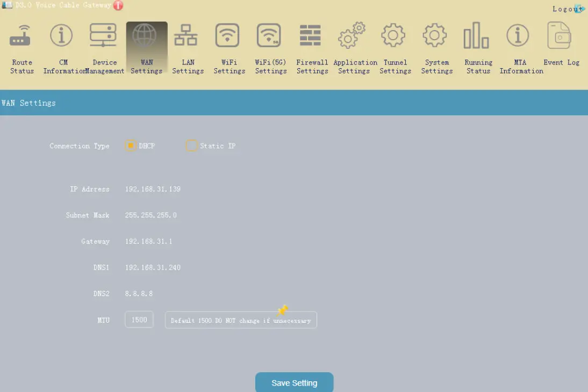Open the Device Management server icon
The height and width of the screenshot is (392, 588).
pos(103,35)
